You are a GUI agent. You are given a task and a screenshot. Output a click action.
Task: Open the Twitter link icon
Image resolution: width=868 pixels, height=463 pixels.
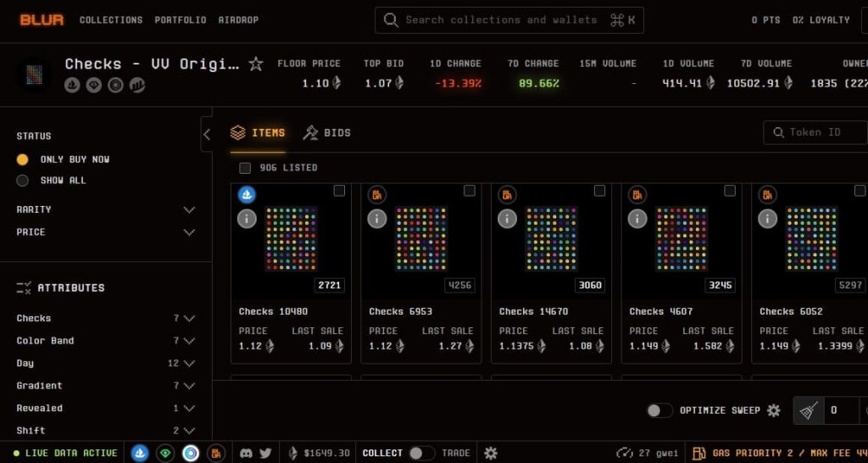pyautogui.click(x=265, y=453)
